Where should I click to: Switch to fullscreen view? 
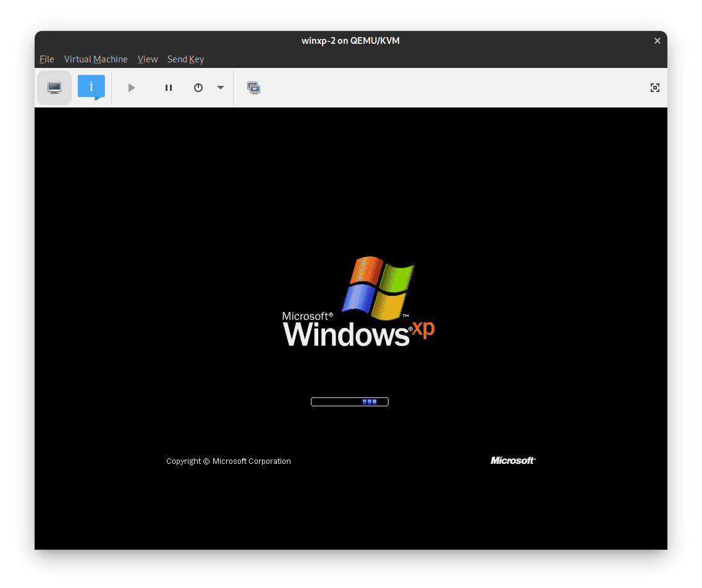(654, 88)
